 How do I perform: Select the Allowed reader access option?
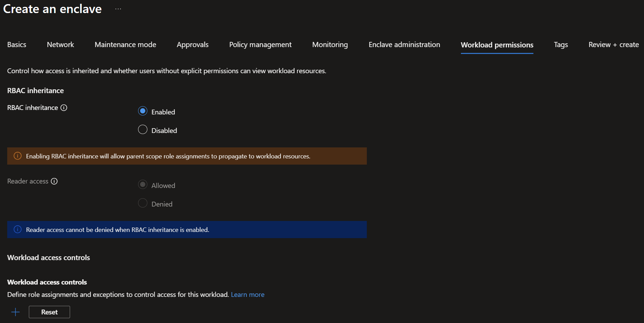(x=143, y=185)
